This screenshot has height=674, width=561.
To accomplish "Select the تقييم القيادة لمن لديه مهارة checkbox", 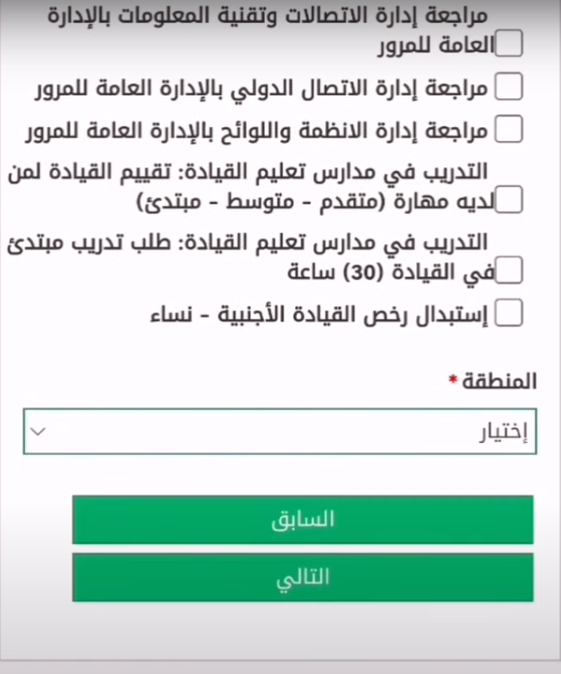I will point(509,199).
